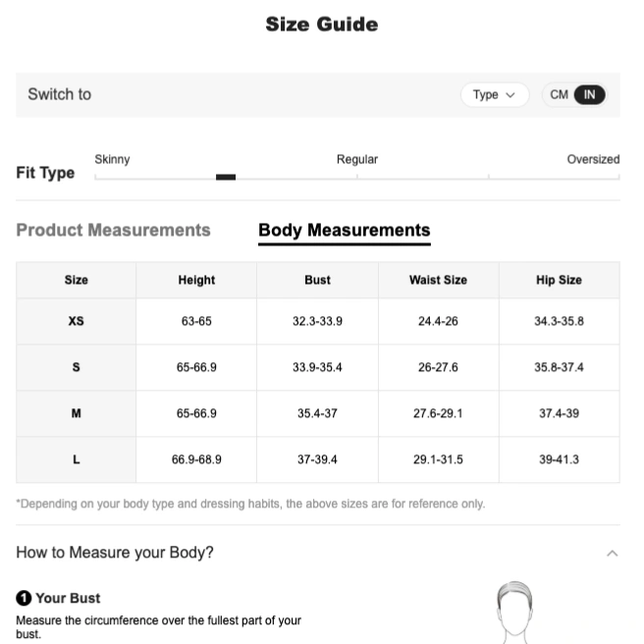Switch units to CM
The image size is (644, 644).
tap(559, 95)
